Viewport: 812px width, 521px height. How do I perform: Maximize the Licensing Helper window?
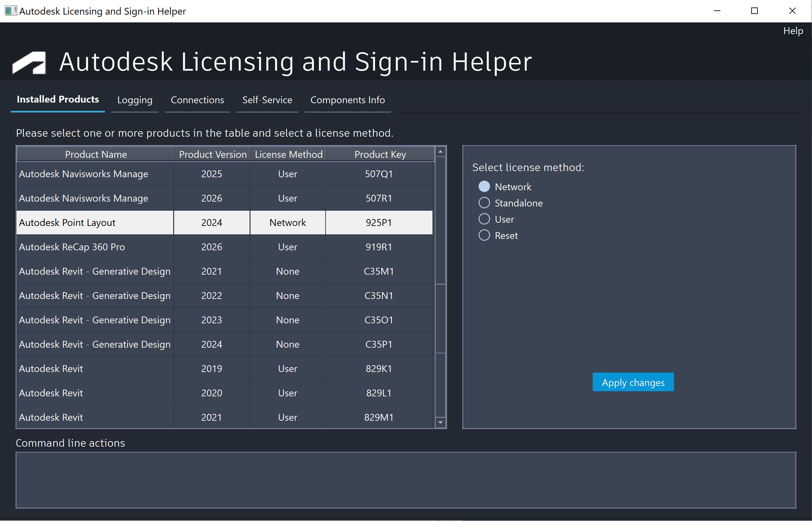[x=754, y=11]
